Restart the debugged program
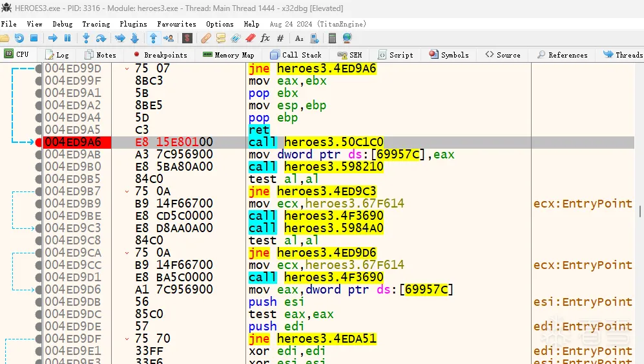 pos(19,38)
